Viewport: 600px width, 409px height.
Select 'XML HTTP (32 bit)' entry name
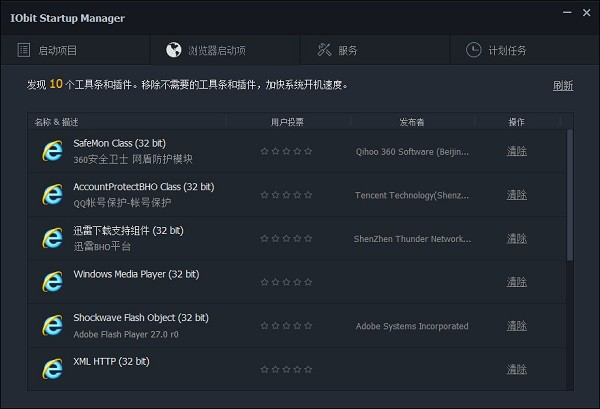(111, 362)
